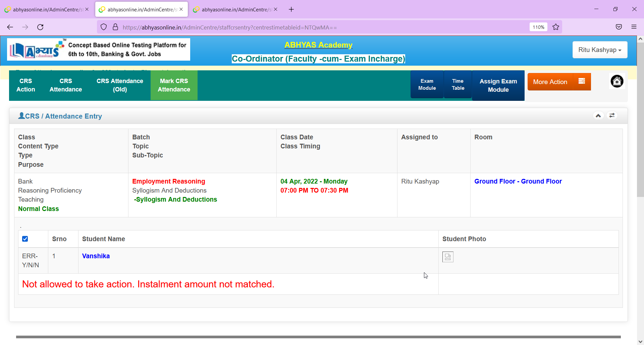Screen dimensions: 644x345
Task: Expand the More Action menu
Action: tap(559, 82)
